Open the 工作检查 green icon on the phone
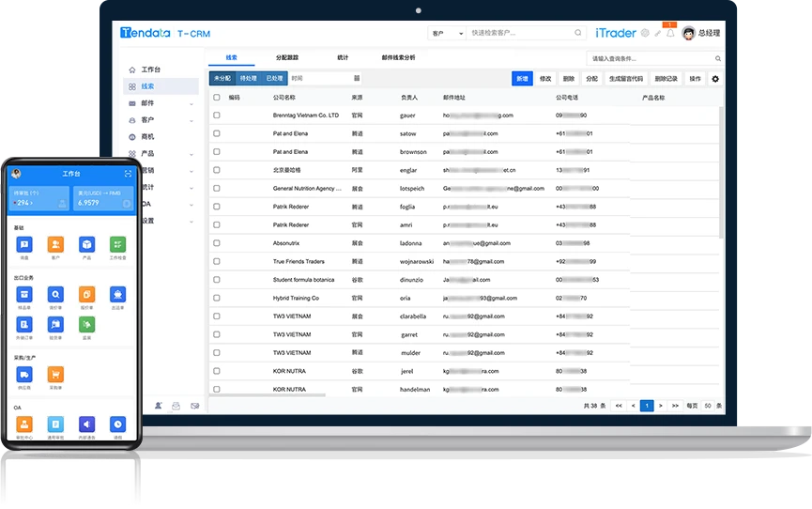Viewport: 812px width, 509px height. click(117, 244)
